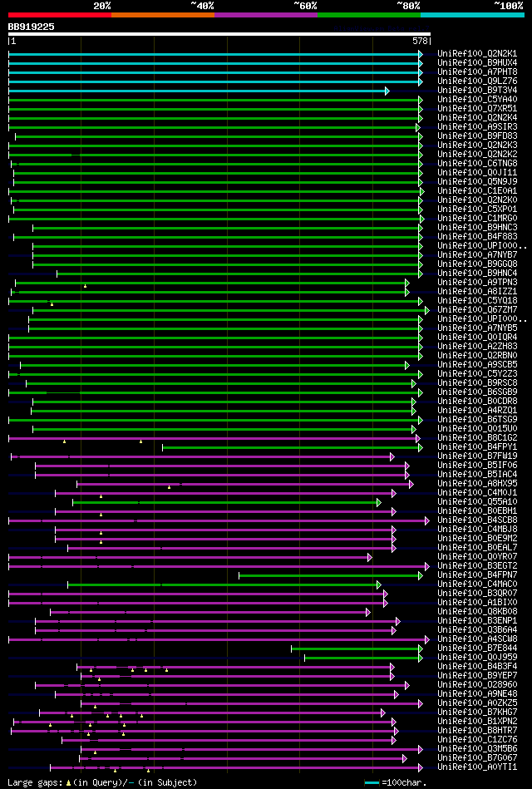The height and width of the screenshot is (789, 532).
Task: Select the label UniRef100_A2ZH83
Action: (x=477, y=347)
